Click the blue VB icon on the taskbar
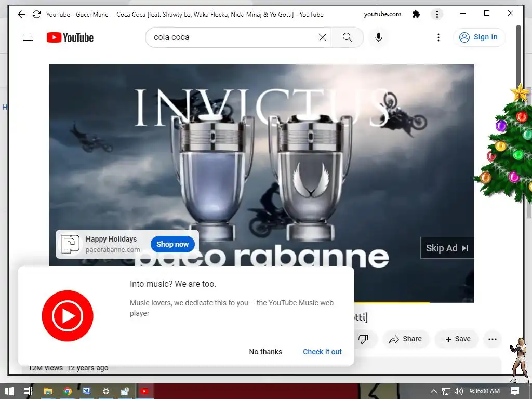This screenshot has width=532, height=399. coord(87,391)
